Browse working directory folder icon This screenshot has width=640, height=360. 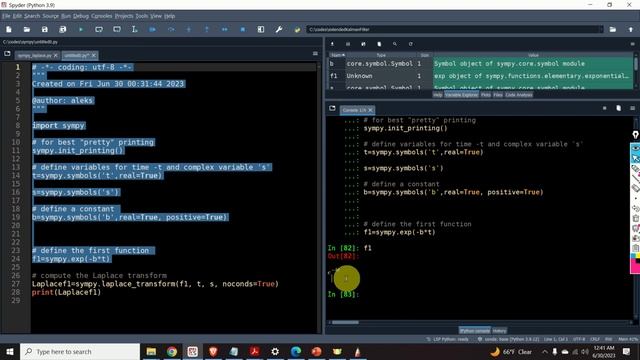click(613, 29)
